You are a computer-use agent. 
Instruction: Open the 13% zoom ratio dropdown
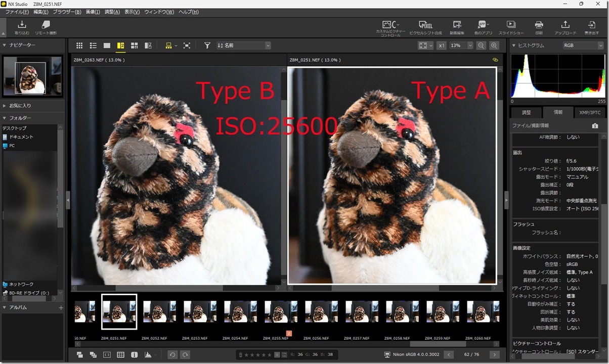point(461,45)
